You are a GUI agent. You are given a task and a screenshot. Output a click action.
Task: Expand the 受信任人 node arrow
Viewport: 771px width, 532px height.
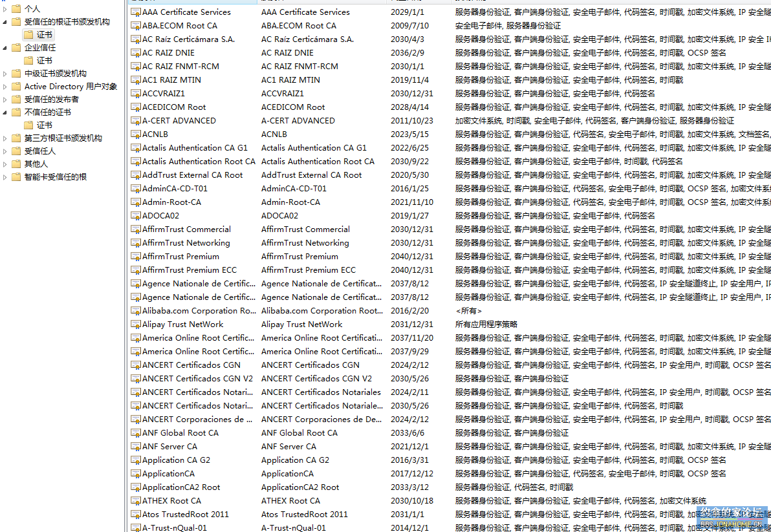click(x=5, y=151)
